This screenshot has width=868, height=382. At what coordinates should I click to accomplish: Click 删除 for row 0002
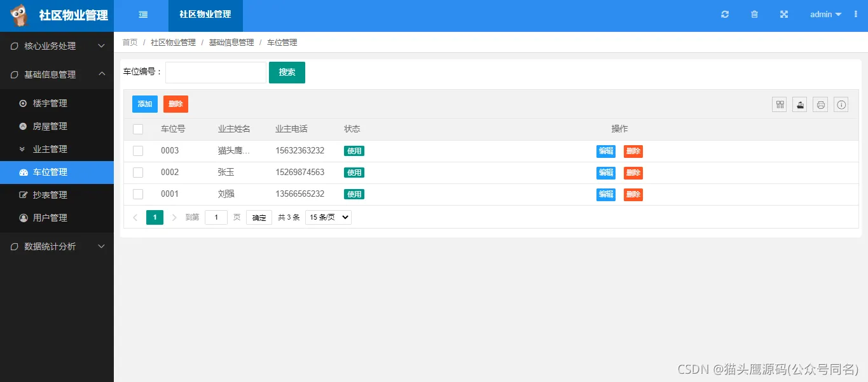tap(633, 173)
